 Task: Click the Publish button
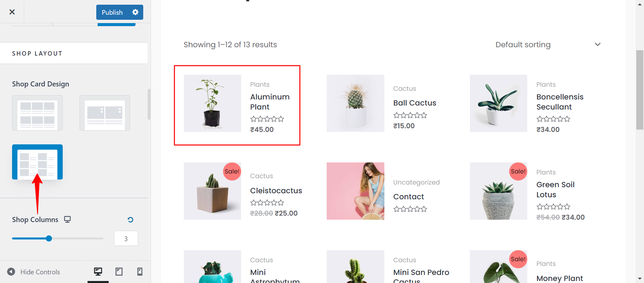pyautogui.click(x=112, y=12)
